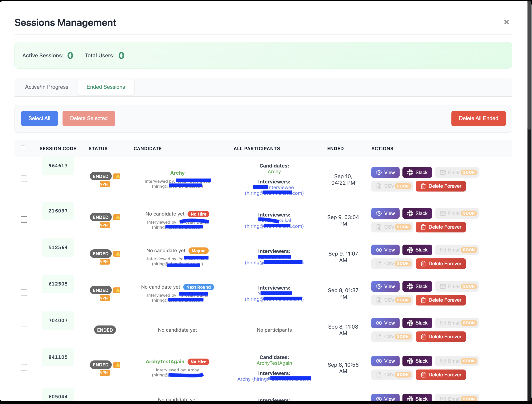Send session 704007 to Slack
The image size is (532, 404).
[x=417, y=323]
